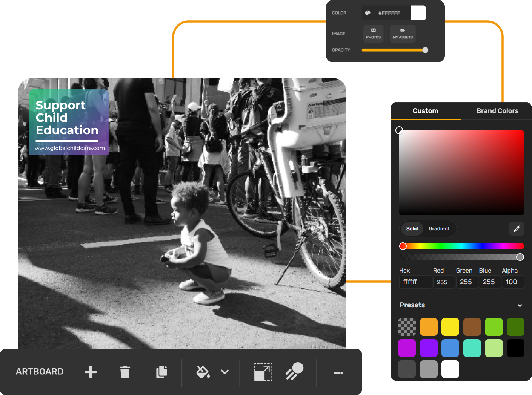Duplicate the artboard with the copy icon
532x395 pixels.
pos(161,372)
